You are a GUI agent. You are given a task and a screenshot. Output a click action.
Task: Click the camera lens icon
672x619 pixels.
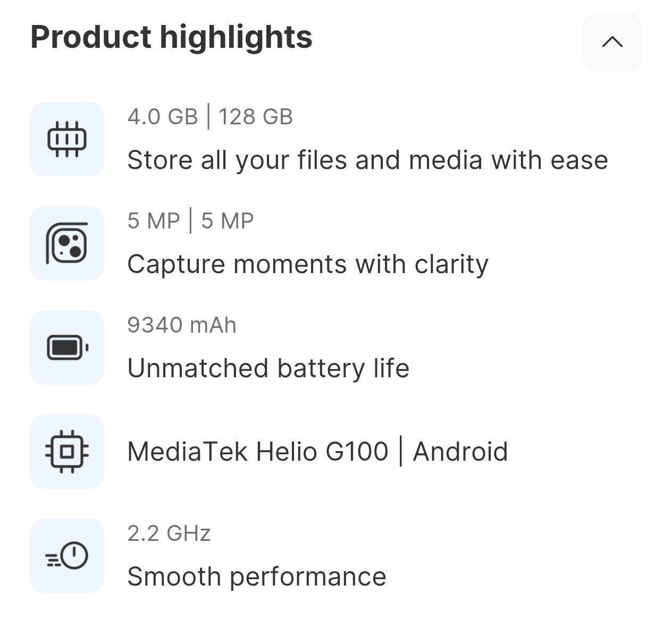click(67, 243)
